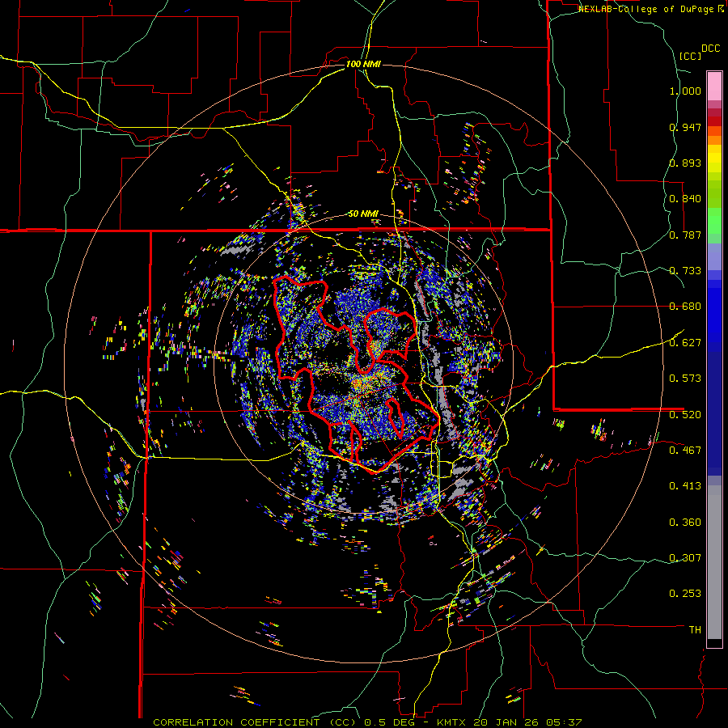Click the NEXLAB-College of DuPage watermark text

[650, 9]
